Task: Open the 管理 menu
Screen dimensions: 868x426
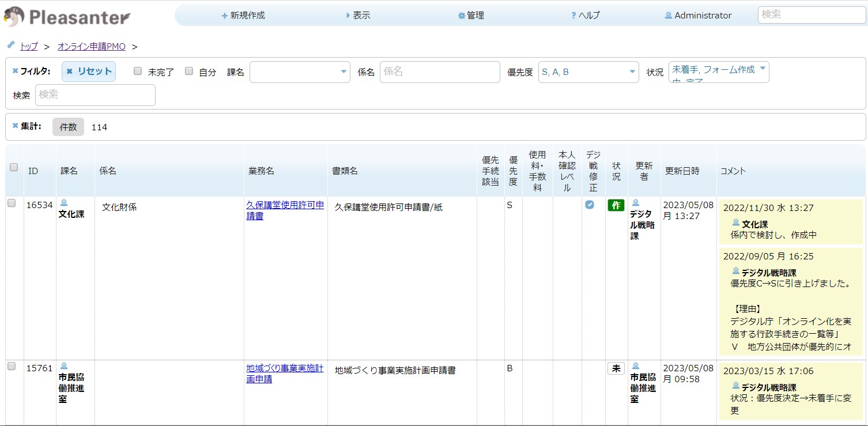Action: pyautogui.click(x=471, y=16)
